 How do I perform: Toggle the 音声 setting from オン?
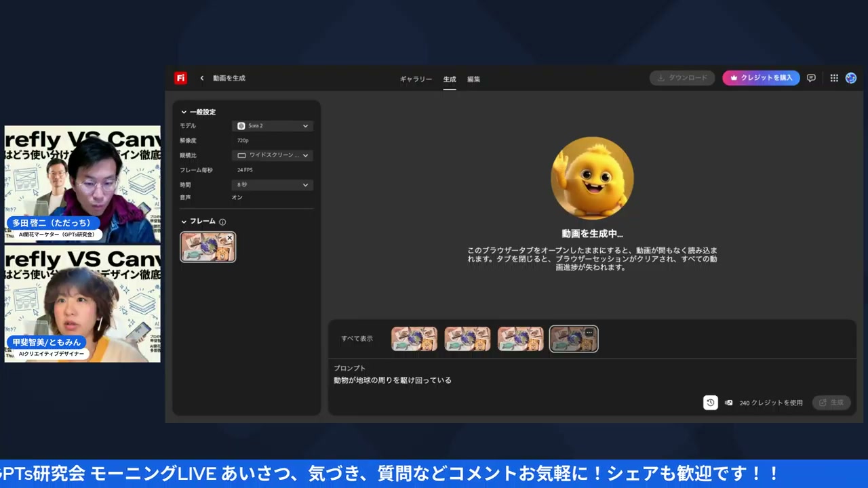pos(237,197)
